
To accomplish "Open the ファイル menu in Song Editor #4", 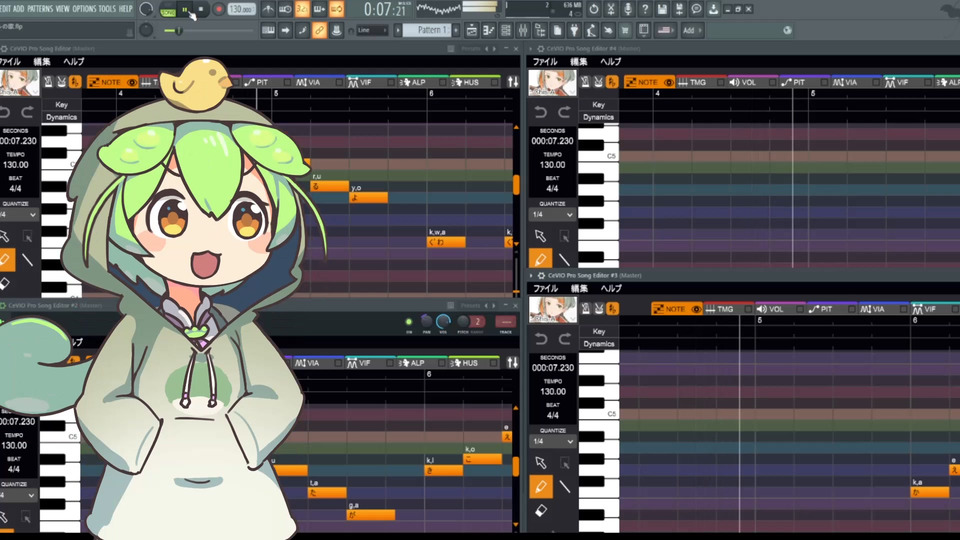I will click(x=545, y=62).
